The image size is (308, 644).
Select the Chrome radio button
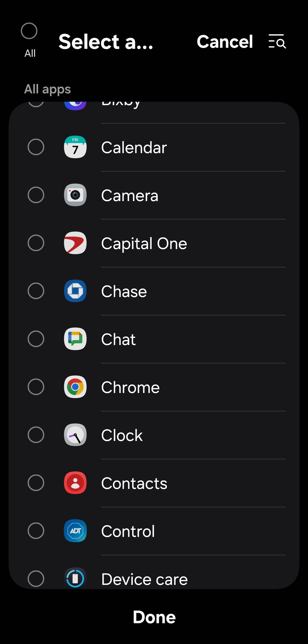[x=36, y=387]
